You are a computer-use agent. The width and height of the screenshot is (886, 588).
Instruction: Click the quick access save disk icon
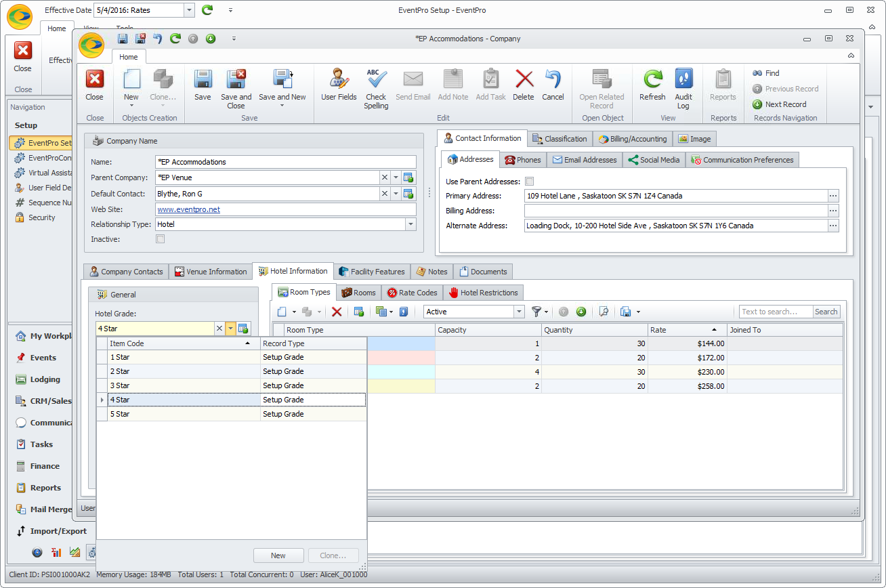123,39
